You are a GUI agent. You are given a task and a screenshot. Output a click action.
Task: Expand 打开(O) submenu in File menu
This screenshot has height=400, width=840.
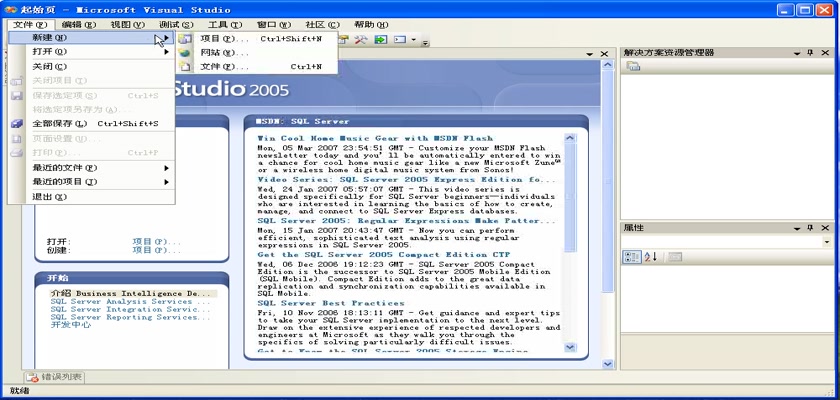(x=92, y=52)
